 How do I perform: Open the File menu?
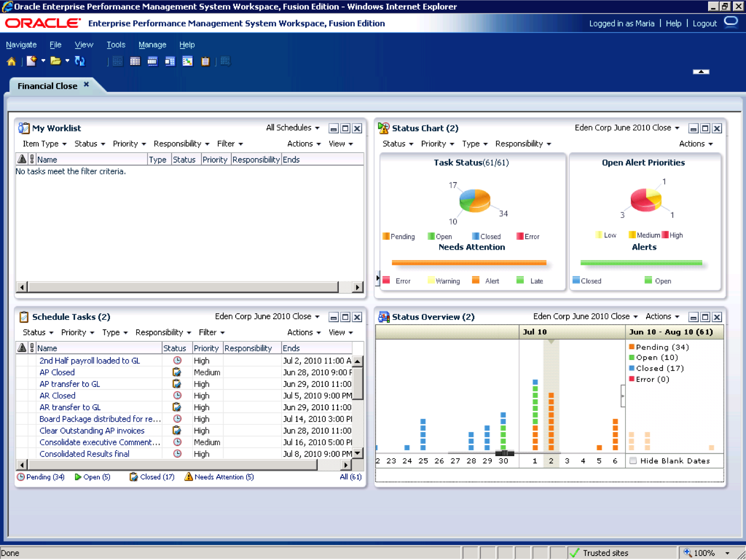(56, 44)
